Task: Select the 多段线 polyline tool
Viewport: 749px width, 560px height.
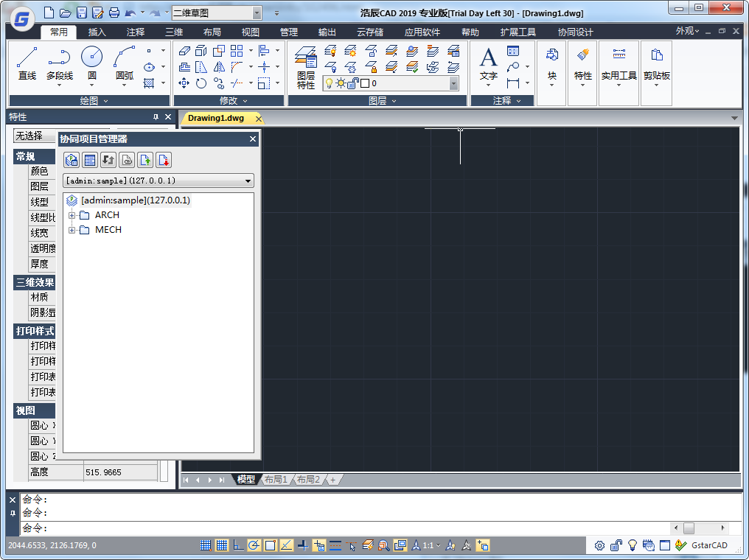Action: (60, 66)
